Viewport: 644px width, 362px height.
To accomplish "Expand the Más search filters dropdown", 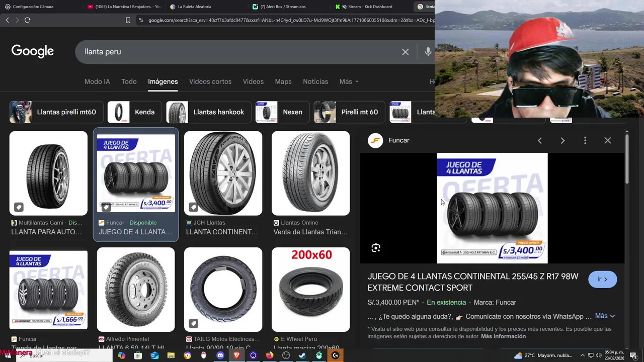I will pos(349,81).
